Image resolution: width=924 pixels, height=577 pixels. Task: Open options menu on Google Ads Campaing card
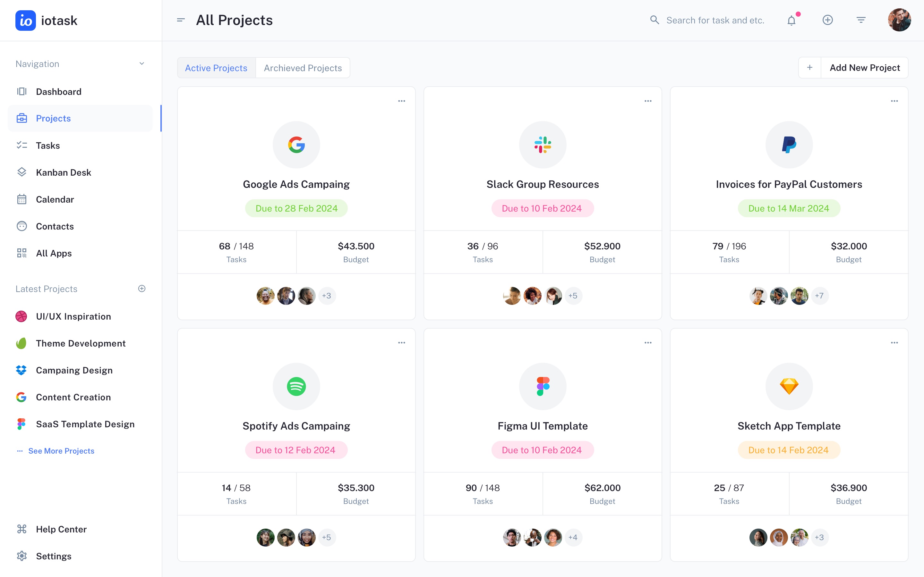pyautogui.click(x=401, y=101)
